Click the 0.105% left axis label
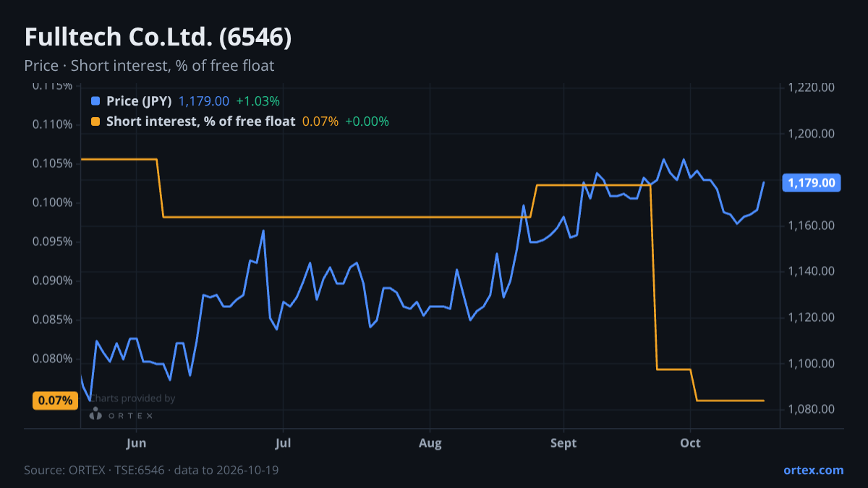The height and width of the screenshot is (488, 868). click(53, 163)
